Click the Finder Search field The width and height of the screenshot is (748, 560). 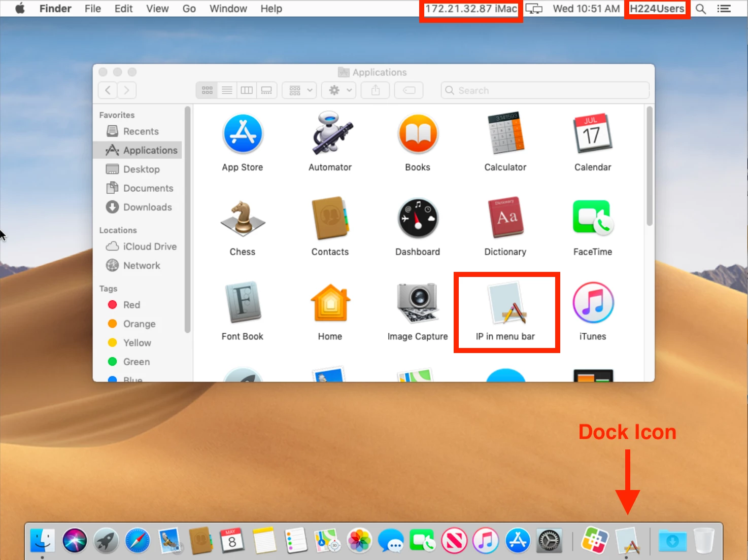coord(545,90)
